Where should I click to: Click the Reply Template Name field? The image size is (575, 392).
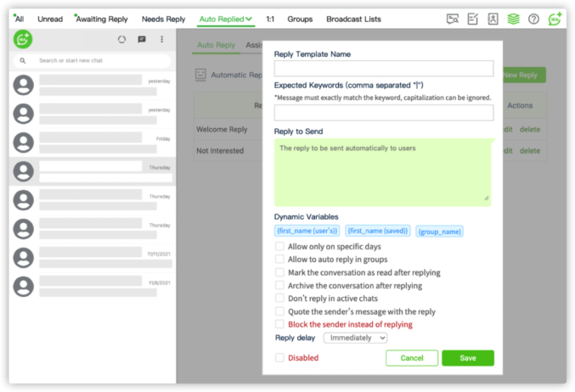click(383, 70)
